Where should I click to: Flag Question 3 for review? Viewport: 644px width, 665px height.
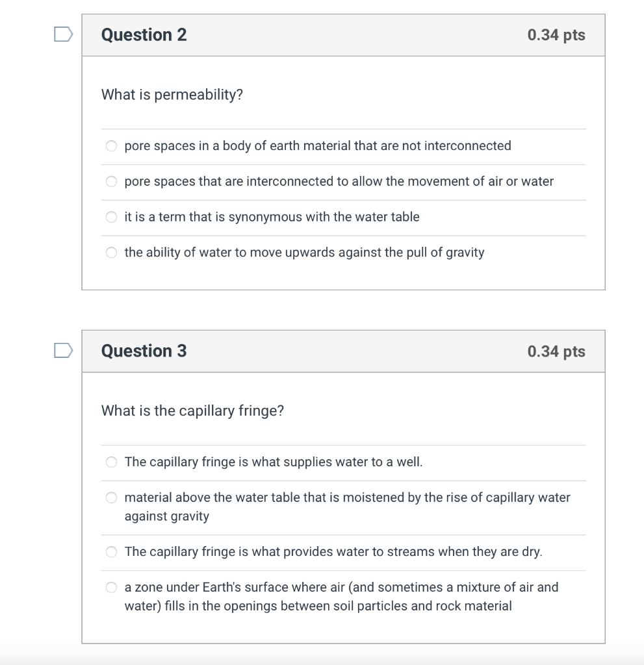tap(63, 351)
